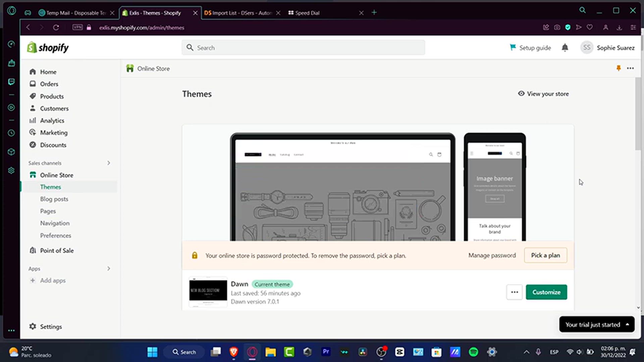The height and width of the screenshot is (362, 644).
Task: Open Twitch in Opera sidebar
Action: tap(11, 81)
